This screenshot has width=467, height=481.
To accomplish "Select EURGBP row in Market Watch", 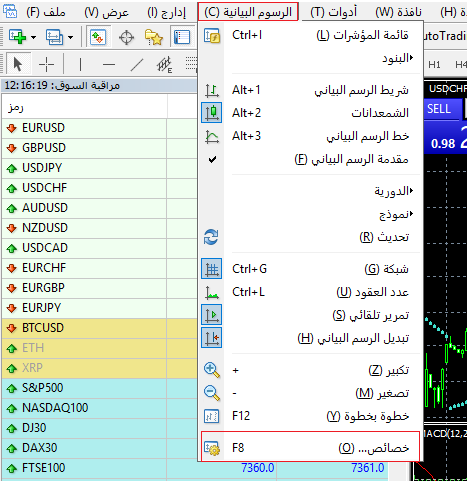I will click(99, 288).
